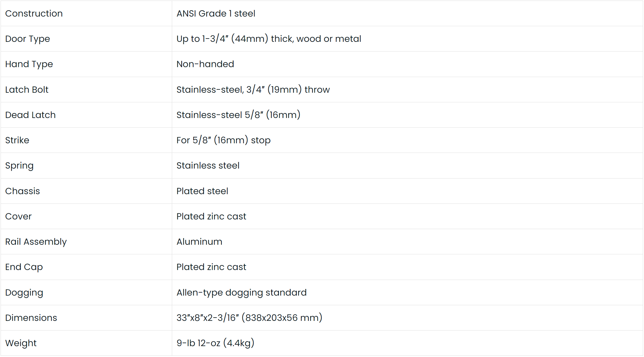Viewport: 644px width, 357px height.
Task: Click the Latch Bolt label
Action: tap(27, 90)
